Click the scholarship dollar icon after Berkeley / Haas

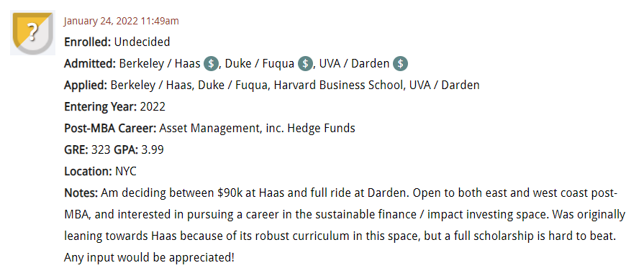[211, 63]
